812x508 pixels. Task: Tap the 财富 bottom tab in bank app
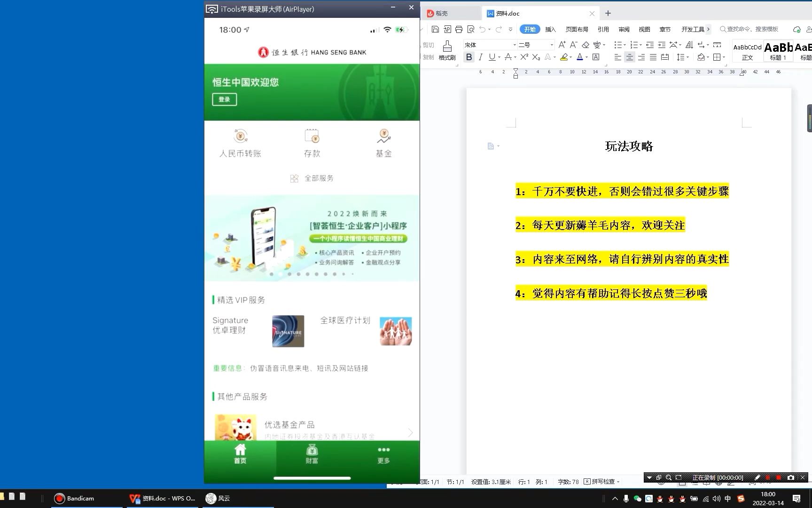[x=312, y=454]
